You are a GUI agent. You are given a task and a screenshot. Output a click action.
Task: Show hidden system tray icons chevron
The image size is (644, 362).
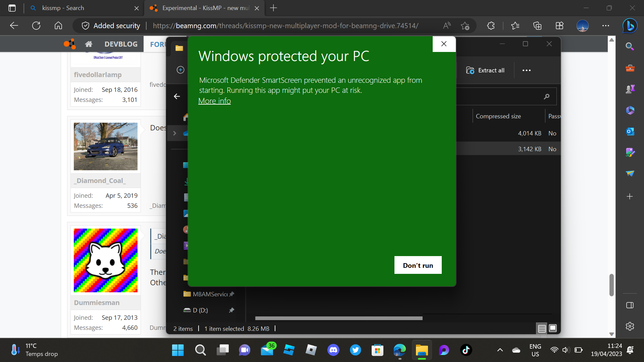pos(500,350)
